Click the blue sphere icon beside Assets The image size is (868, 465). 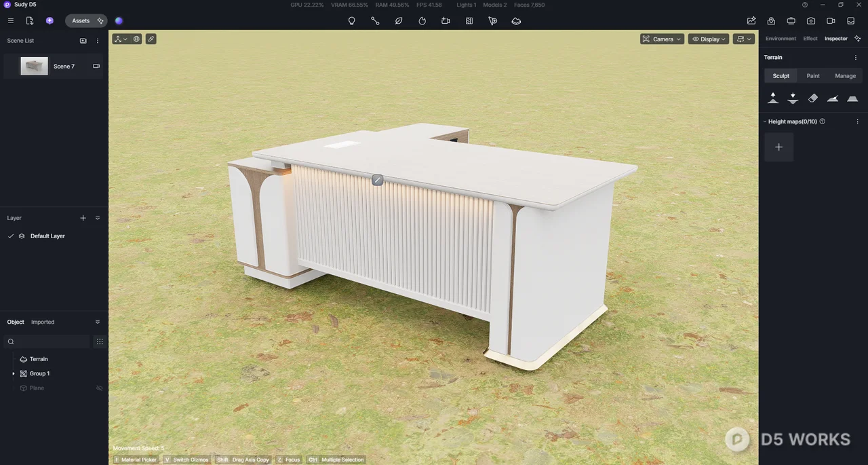coord(119,21)
